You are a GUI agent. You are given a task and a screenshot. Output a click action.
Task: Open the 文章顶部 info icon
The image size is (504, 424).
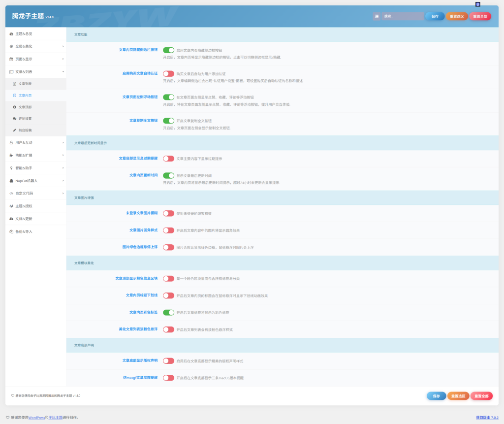pos(14,107)
